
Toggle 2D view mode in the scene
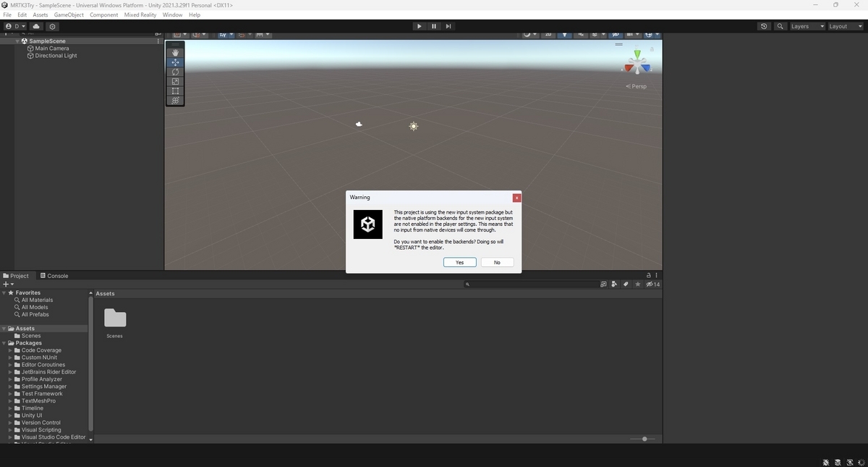(x=548, y=34)
